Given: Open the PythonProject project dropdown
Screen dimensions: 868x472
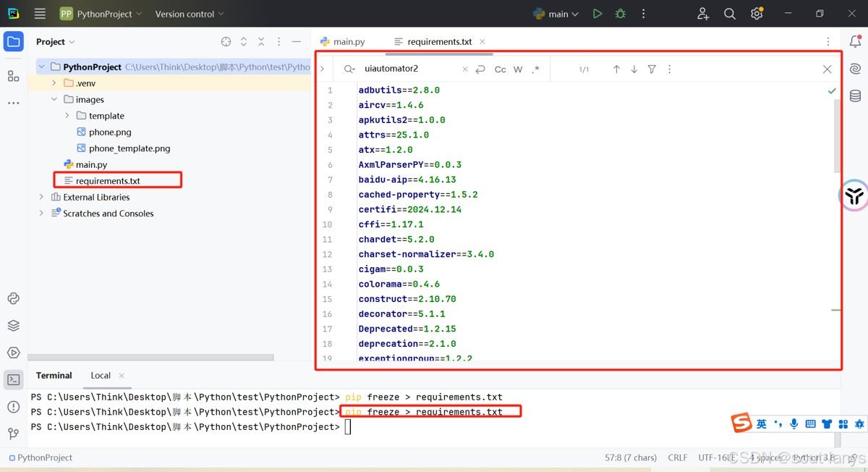Looking at the screenshot, I should (x=101, y=14).
